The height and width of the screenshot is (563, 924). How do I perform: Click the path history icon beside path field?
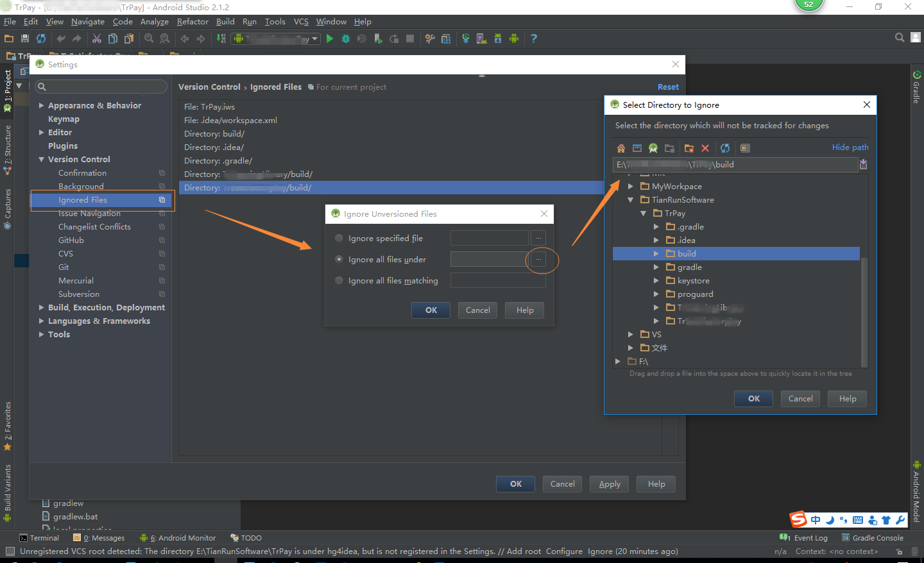click(x=863, y=165)
